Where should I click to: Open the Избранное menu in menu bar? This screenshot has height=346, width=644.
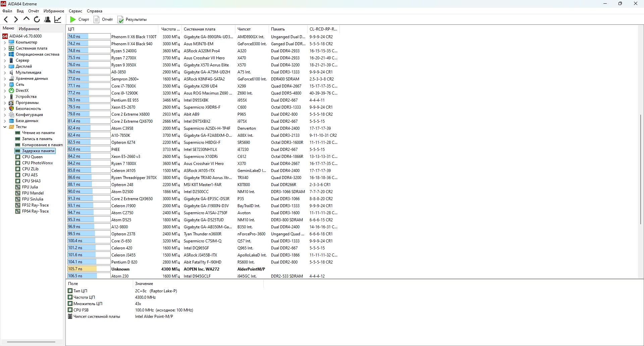[x=54, y=11]
